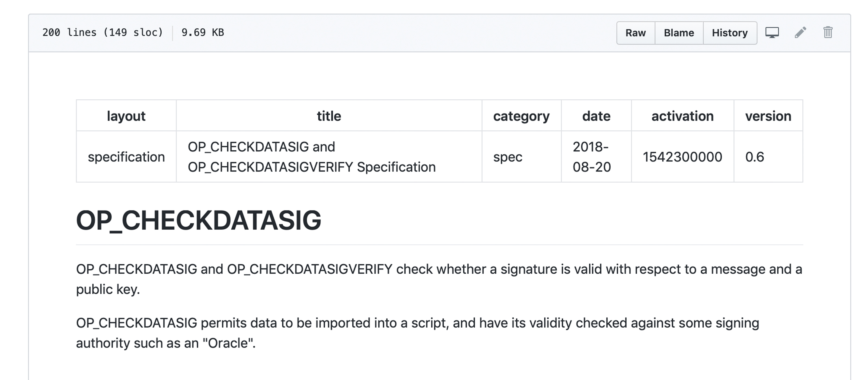Click the 0.6 version cell

tap(754, 157)
